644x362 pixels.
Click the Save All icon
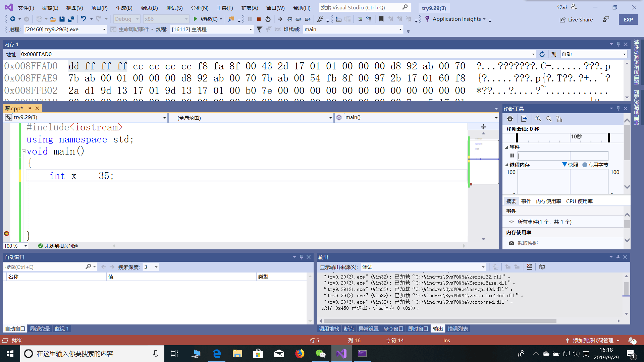coord(71,19)
